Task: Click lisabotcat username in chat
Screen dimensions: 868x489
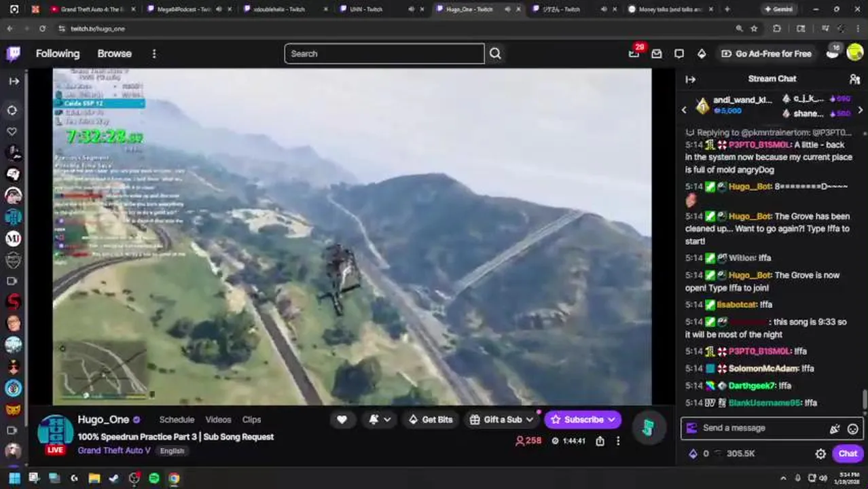Action: tap(737, 305)
